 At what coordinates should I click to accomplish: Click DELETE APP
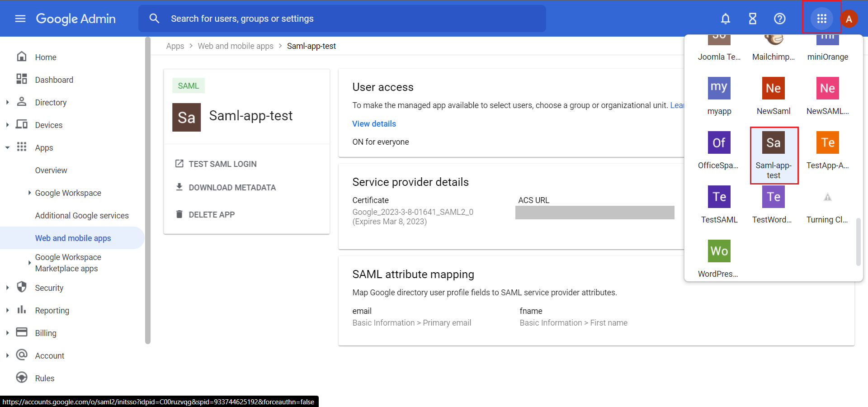click(205, 214)
